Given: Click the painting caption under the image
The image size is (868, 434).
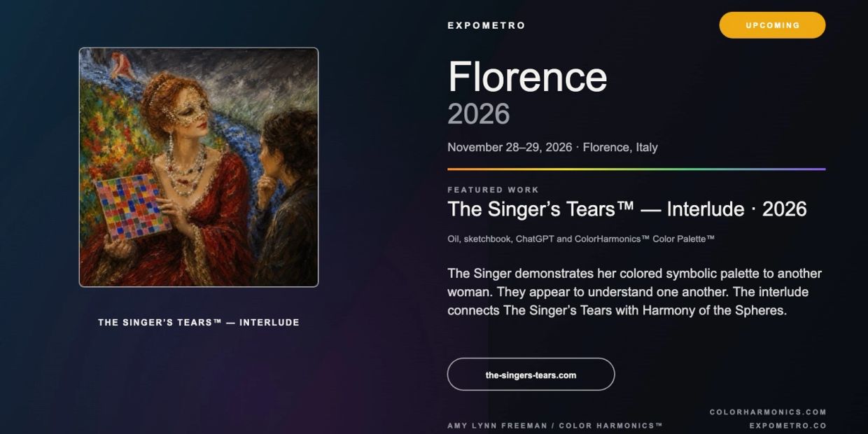Looking at the screenshot, I should [199, 323].
